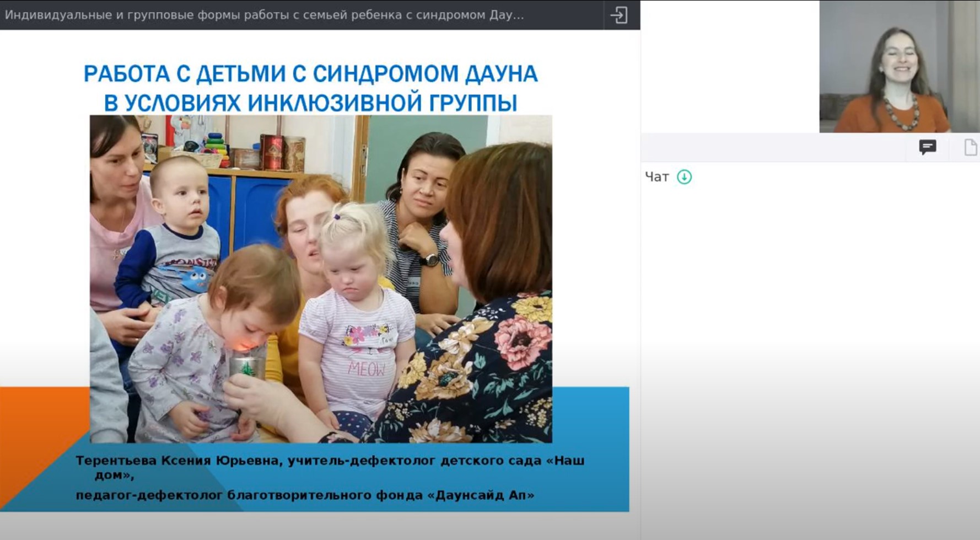
Task: Click the slide's group photo
Action: click(x=321, y=279)
